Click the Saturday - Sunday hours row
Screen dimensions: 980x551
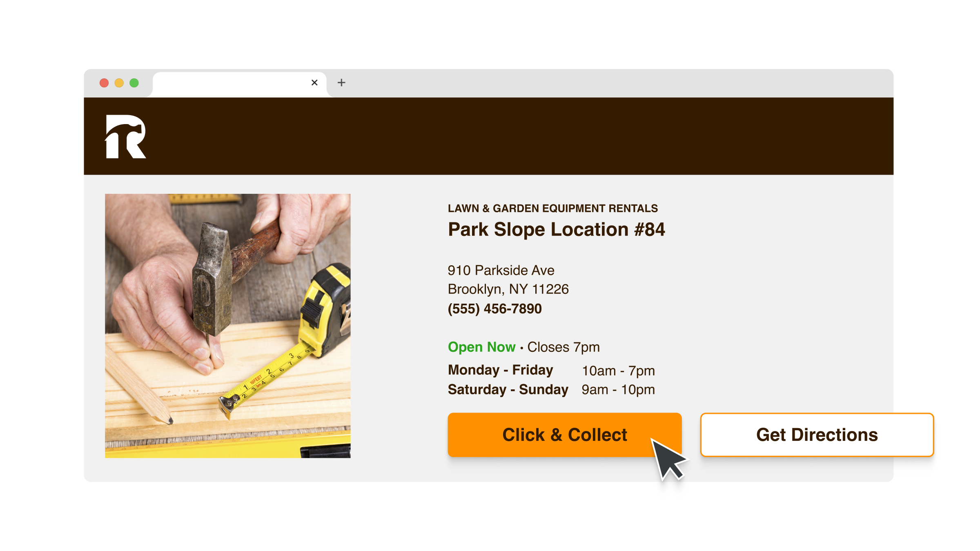pyautogui.click(x=552, y=389)
